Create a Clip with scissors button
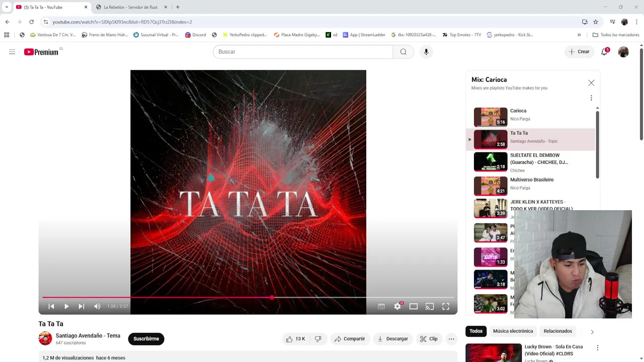Image resolution: width=644 pixels, height=362 pixels. [429, 339]
